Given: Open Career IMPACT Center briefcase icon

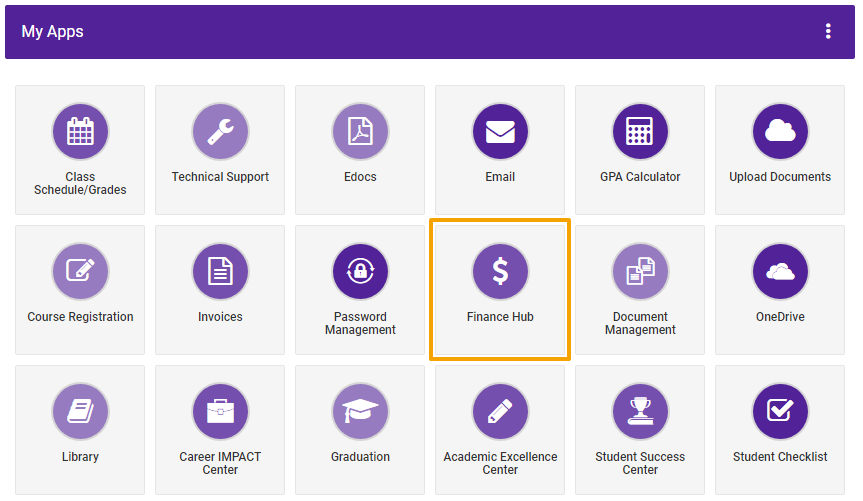Looking at the screenshot, I should (x=220, y=411).
